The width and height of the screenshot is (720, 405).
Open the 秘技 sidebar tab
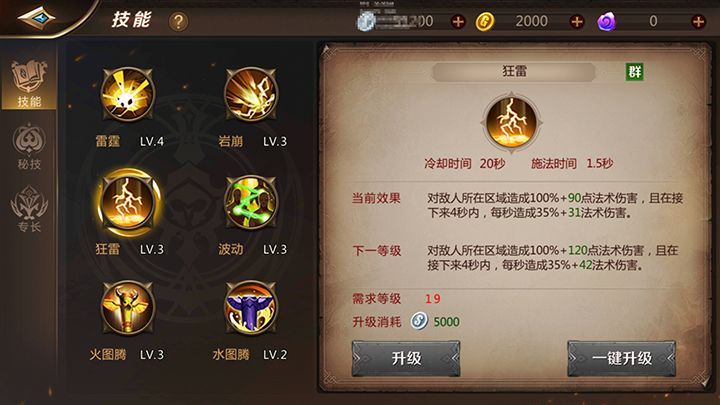pos(29,147)
